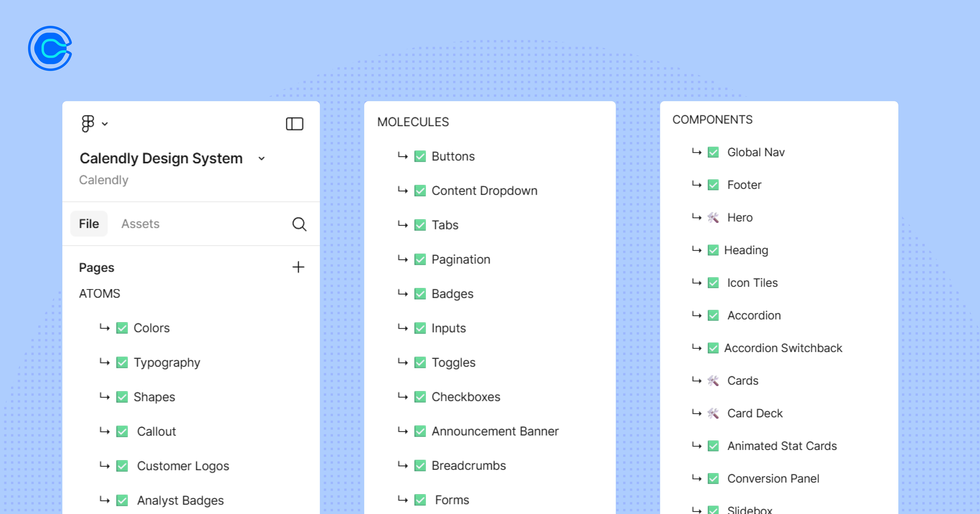Click the hammer icon beside Hero

(713, 217)
